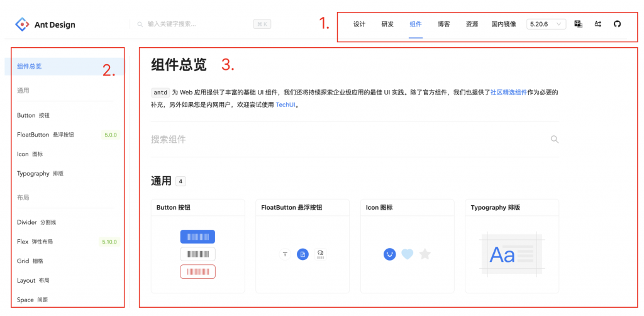Click the 通用 group label in the sidebar
The height and width of the screenshot is (316, 644).
pyautogui.click(x=23, y=91)
